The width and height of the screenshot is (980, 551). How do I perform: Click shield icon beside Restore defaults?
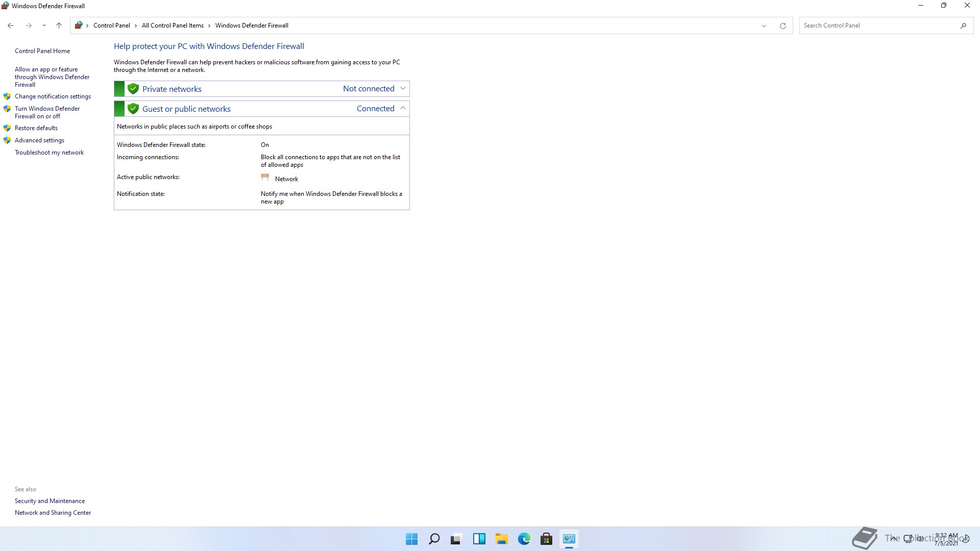[7, 128]
